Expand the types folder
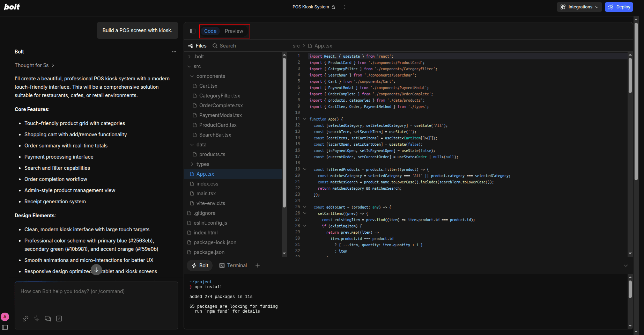The height and width of the screenshot is (335, 644). [202, 164]
